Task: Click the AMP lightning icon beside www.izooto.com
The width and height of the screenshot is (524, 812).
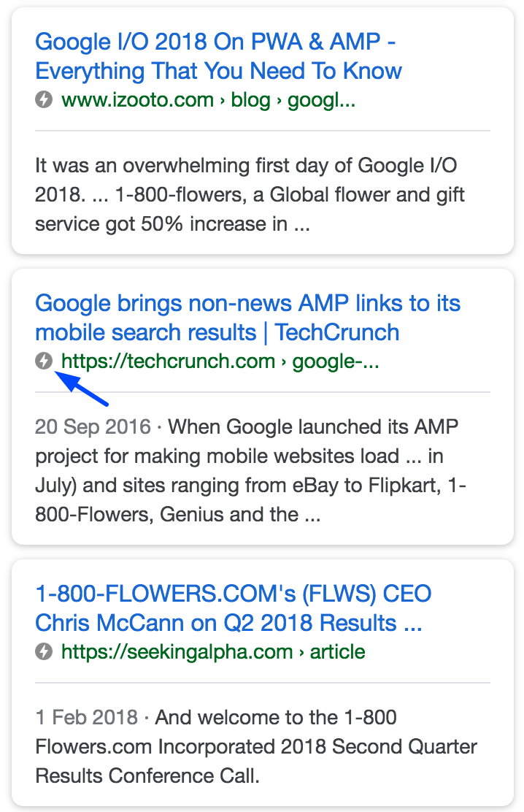Action: point(44,99)
